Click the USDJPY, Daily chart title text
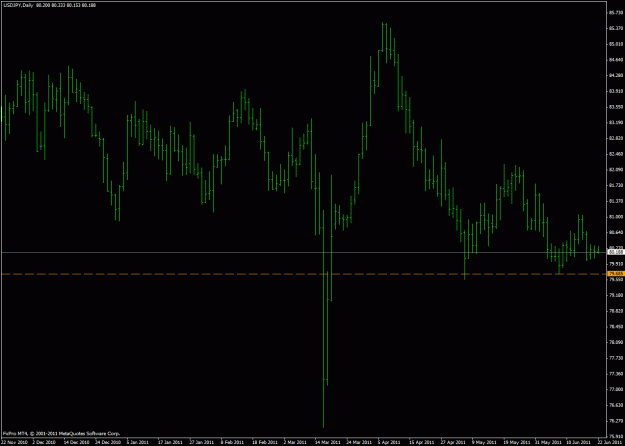 coord(18,5)
